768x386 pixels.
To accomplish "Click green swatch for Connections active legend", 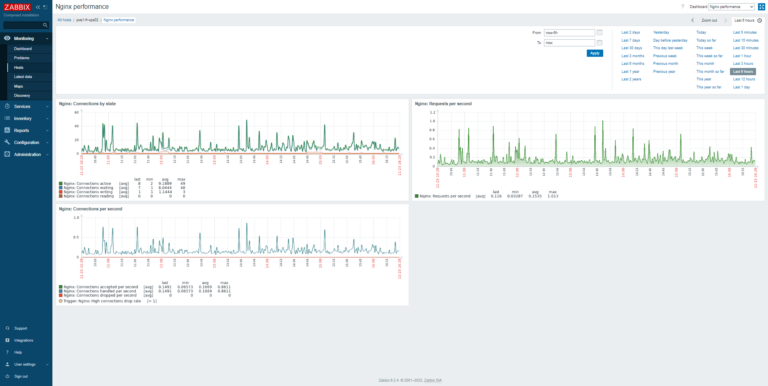I will click(x=60, y=183).
